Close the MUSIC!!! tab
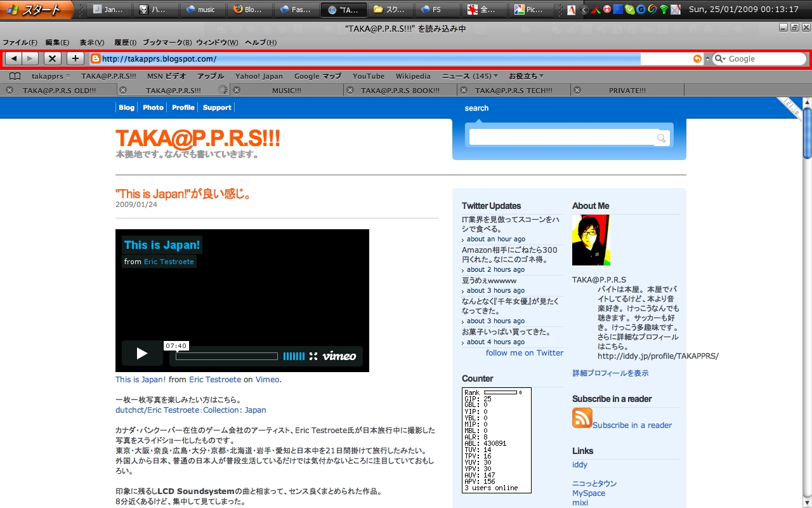This screenshot has width=812, height=508. (237, 90)
